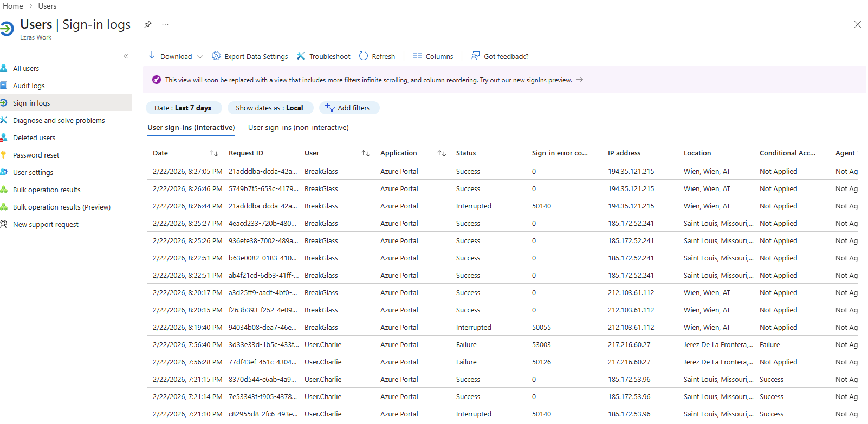868x424 pixels.
Task: Open request 4eacd233-720b-480 row
Action: [x=503, y=223]
